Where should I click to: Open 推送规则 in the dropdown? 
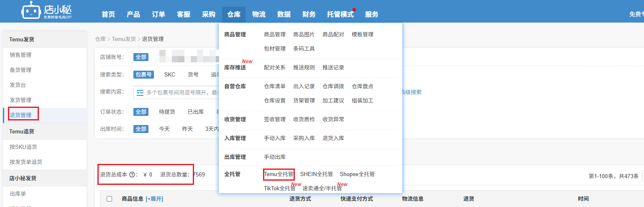[x=304, y=67]
